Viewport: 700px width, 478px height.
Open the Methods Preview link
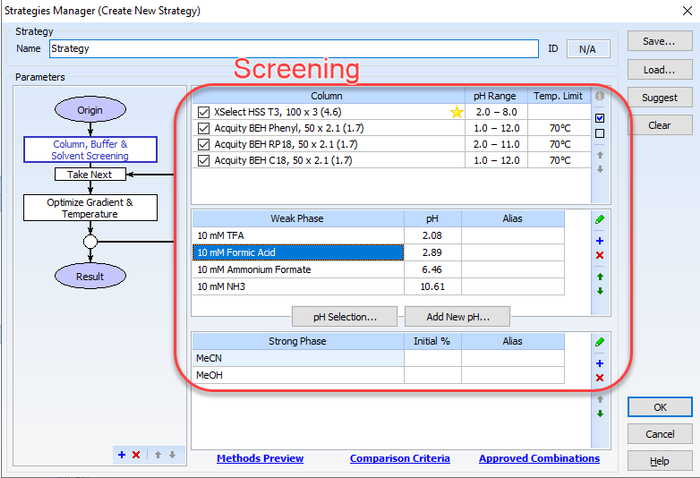coord(260,458)
